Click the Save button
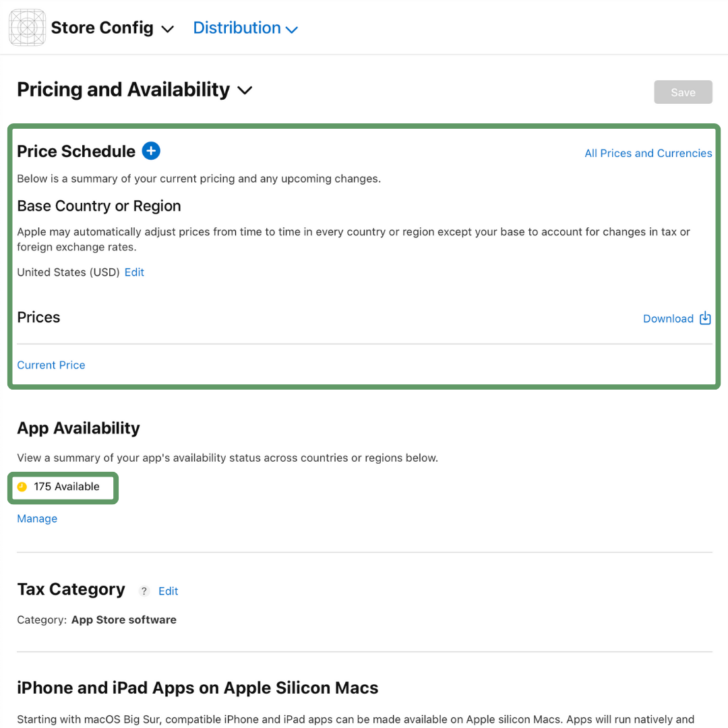 [683, 92]
